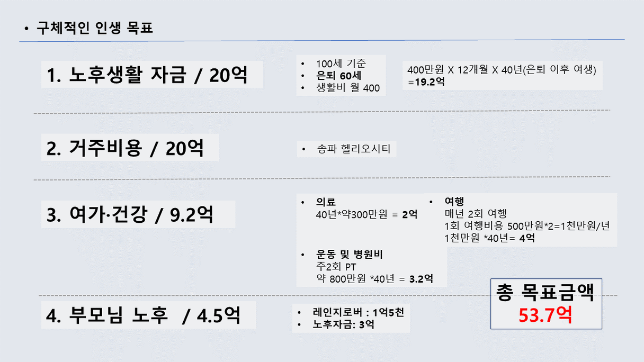
Task: Click the bold 은퇴 60세 bullet
Action: tap(338, 76)
